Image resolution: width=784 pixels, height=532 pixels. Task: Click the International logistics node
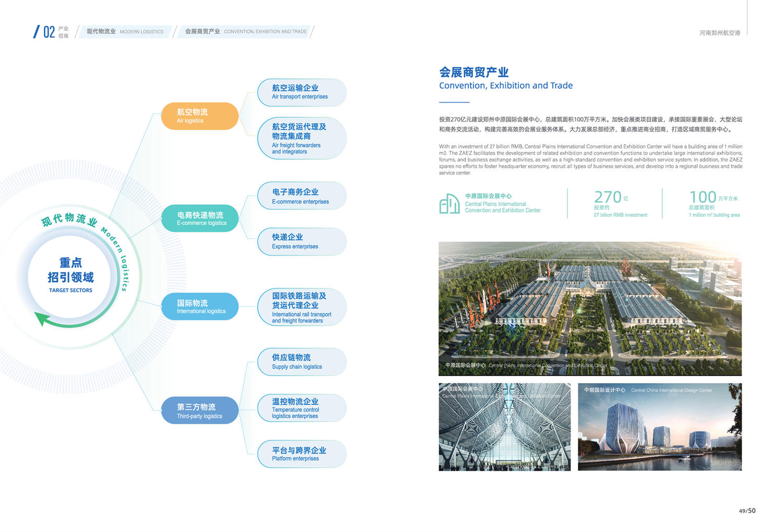click(x=200, y=306)
